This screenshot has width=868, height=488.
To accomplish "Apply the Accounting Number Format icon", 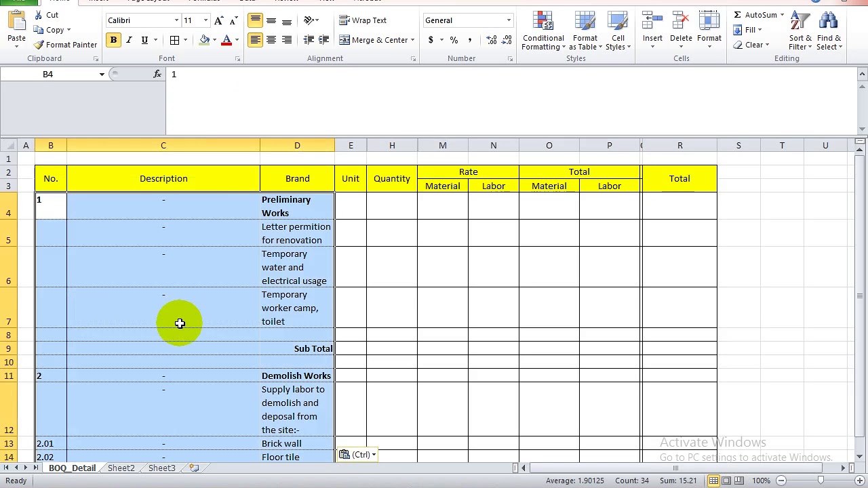I will pyautogui.click(x=431, y=40).
